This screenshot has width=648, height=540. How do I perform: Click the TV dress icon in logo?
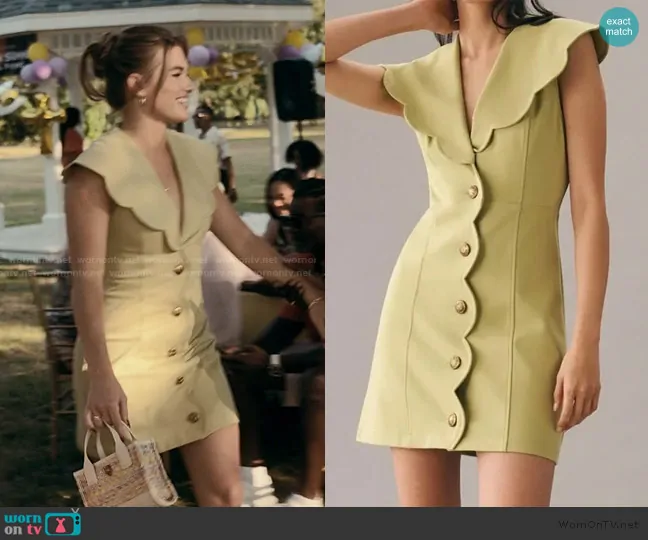pos(63,523)
